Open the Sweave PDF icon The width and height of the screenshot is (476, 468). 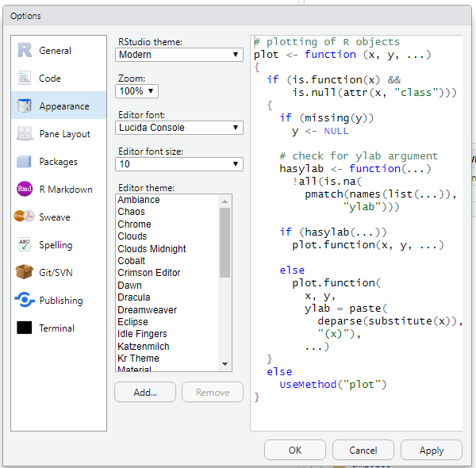tap(25, 217)
